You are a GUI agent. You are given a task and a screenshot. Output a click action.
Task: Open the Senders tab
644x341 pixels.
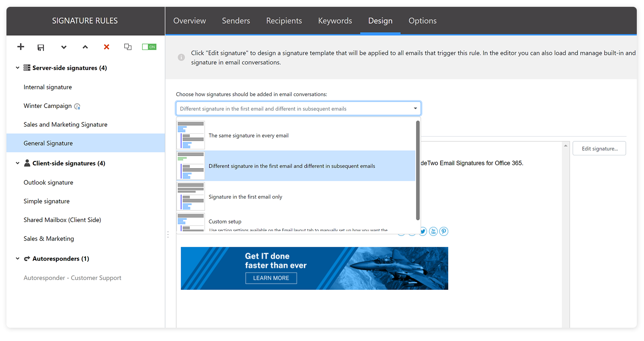pos(236,21)
